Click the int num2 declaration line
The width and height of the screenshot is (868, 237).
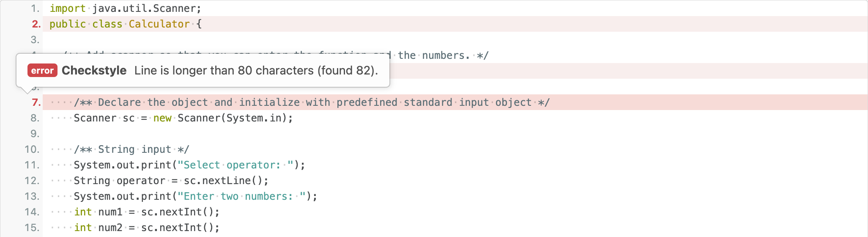tap(147, 228)
